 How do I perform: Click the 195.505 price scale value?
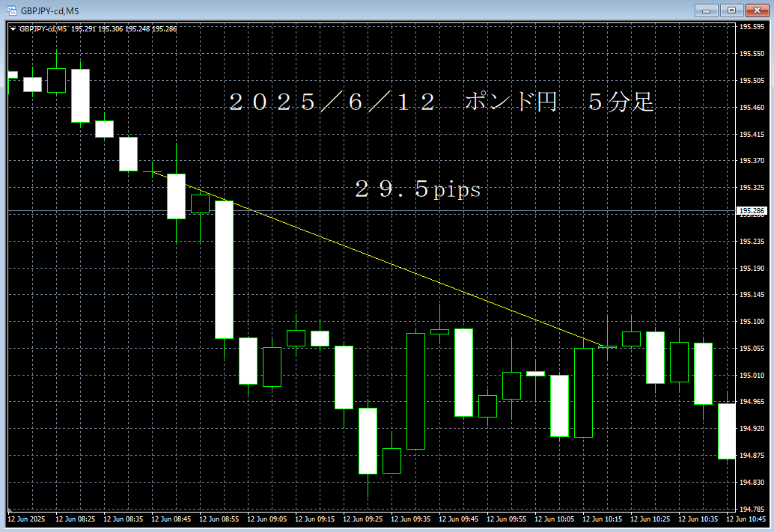752,81
